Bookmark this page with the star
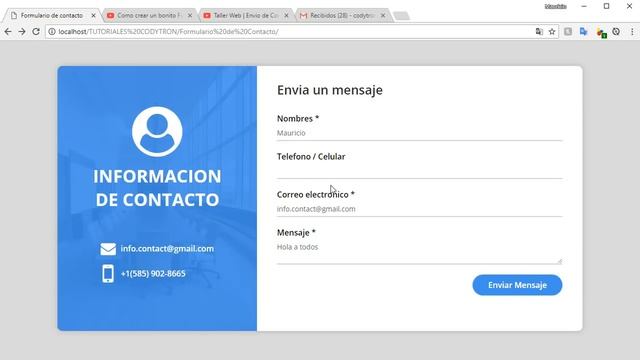Image resolution: width=640 pixels, height=360 pixels. coord(552,31)
